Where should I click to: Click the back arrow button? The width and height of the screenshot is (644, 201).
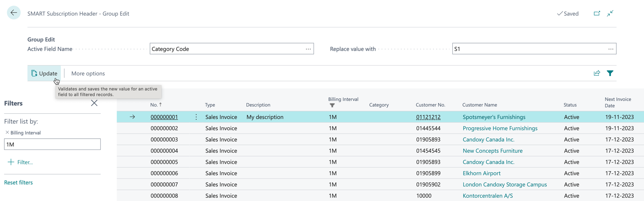[x=14, y=13]
